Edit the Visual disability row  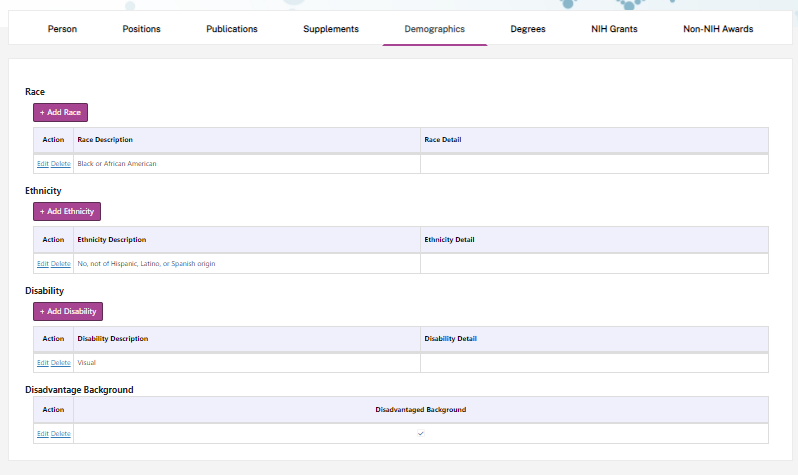[x=43, y=363]
